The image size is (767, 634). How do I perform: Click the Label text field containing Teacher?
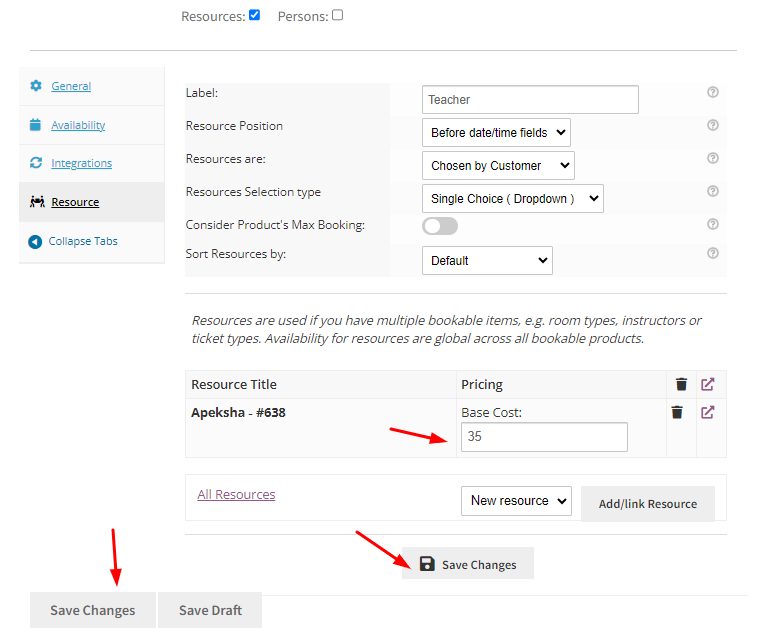pos(530,100)
